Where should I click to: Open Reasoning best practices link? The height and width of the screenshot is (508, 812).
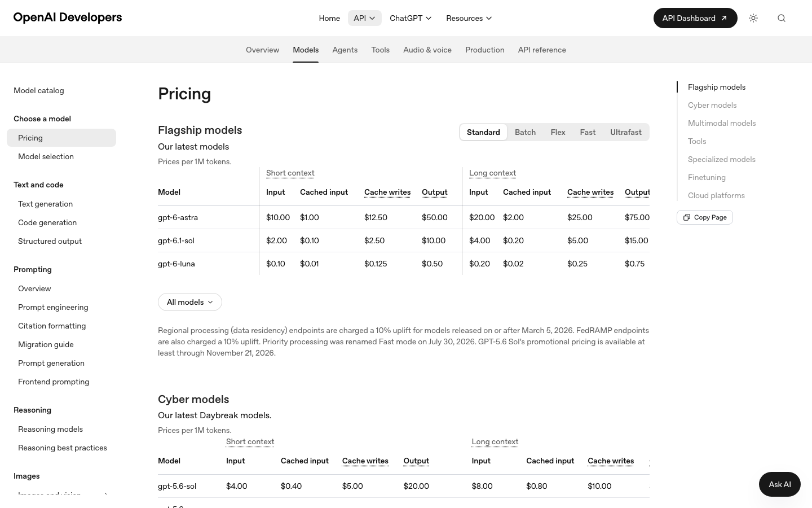[63, 448]
